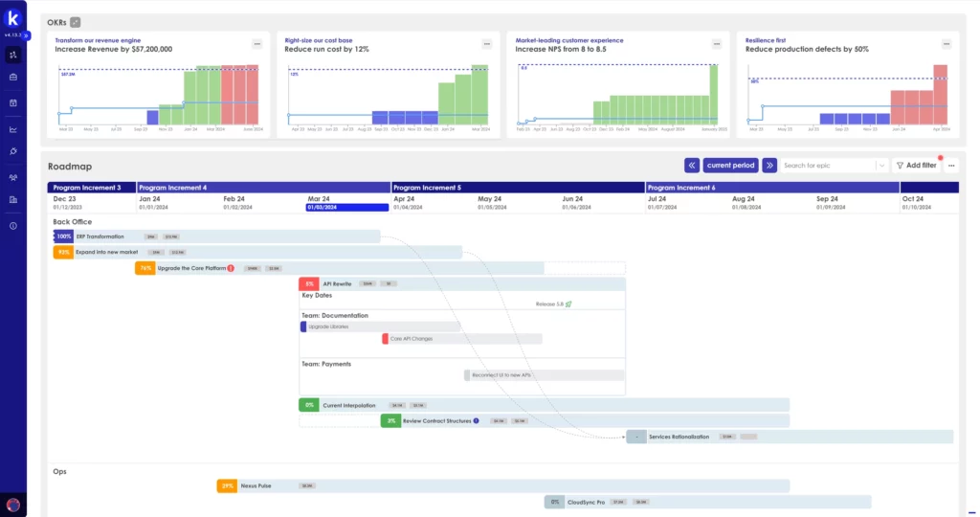The height and width of the screenshot is (517, 980).
Task: Select the Program Increment 5 header
Action: click(x=518, y=188)
